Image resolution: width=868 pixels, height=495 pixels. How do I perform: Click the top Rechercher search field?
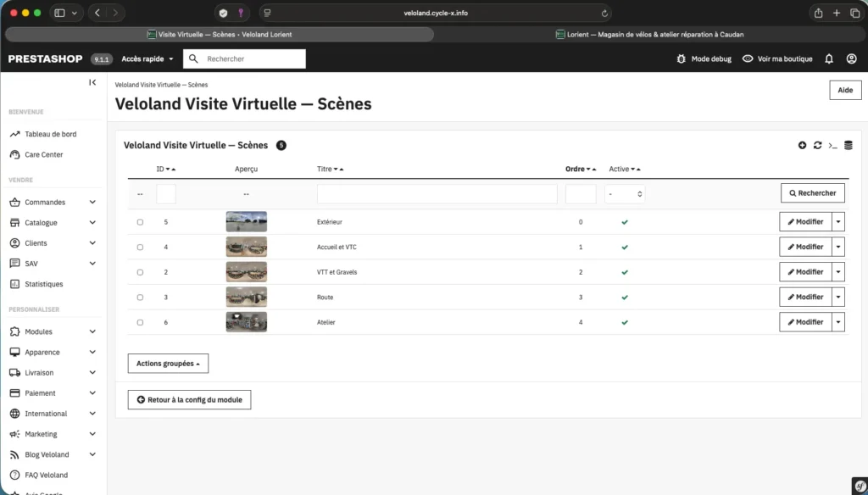click(244, 58)
